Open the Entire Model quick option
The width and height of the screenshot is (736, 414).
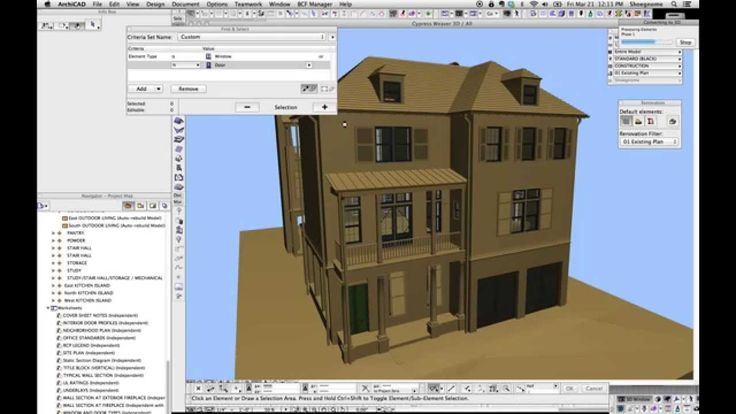[x=647, y=52]
